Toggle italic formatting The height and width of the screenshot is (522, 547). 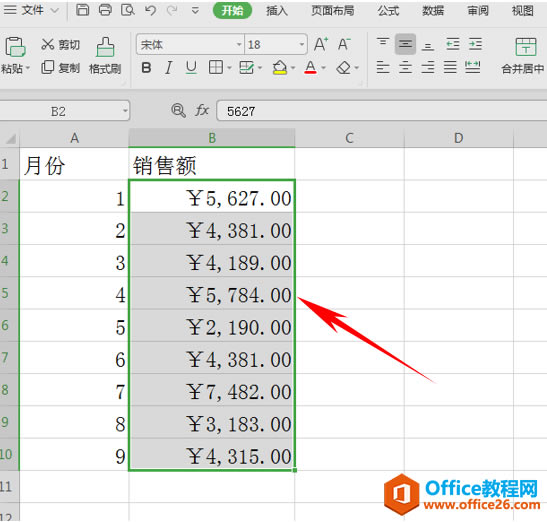tap(169, 68)
